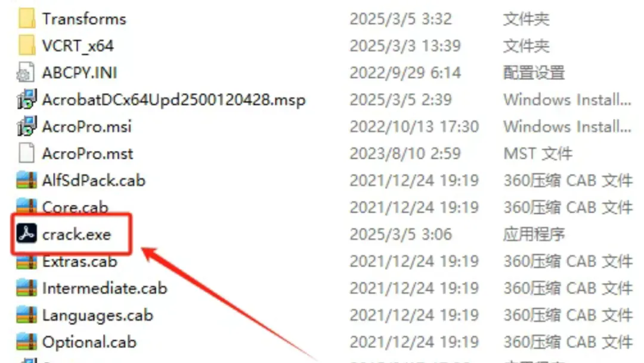Screen dimensions: 644x363
Task: Click the 应用程序 type for crack.exe
Action: pos(534,234)
